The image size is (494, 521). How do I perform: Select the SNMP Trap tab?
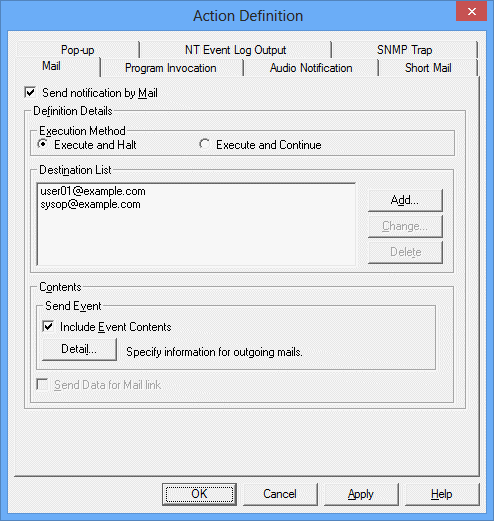(404, 50)
